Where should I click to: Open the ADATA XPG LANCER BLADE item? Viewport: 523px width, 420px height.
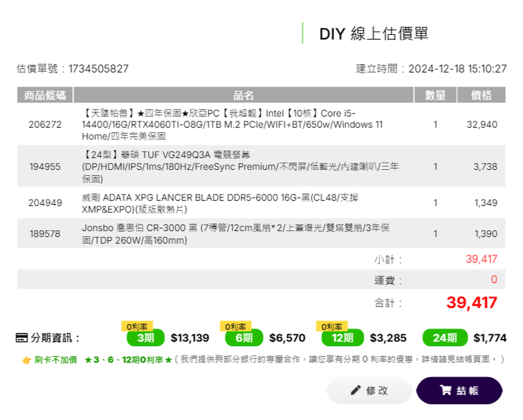pyautogui.click(x=220, y=203)
